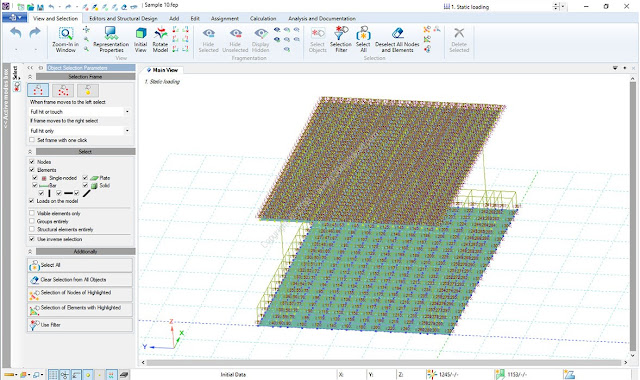Click the new document icon in title bar

(21, 7)
